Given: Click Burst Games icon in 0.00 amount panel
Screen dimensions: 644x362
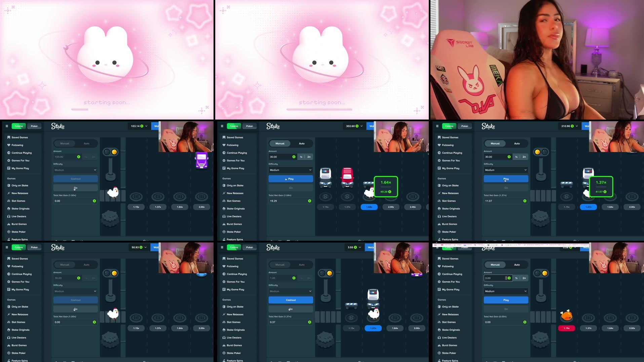Looking at the screenshot, I should [x=439, y=345].
